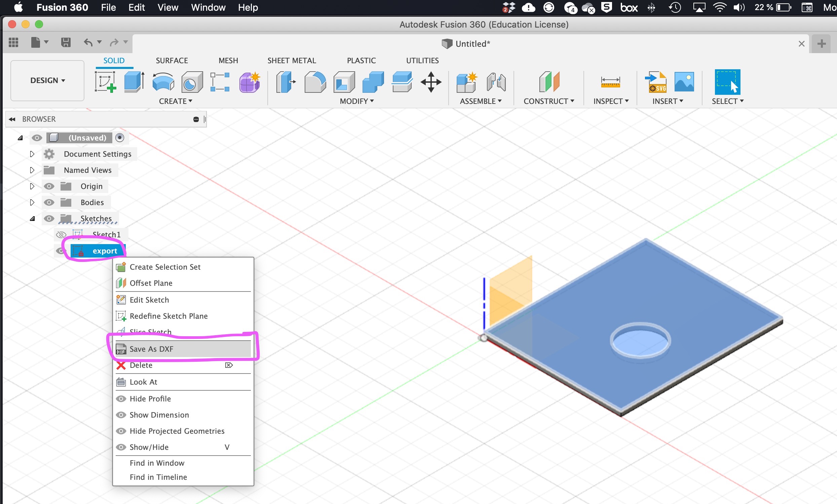
Task: Collapse the Sketches folder triangle
Action: coord(32,219)
